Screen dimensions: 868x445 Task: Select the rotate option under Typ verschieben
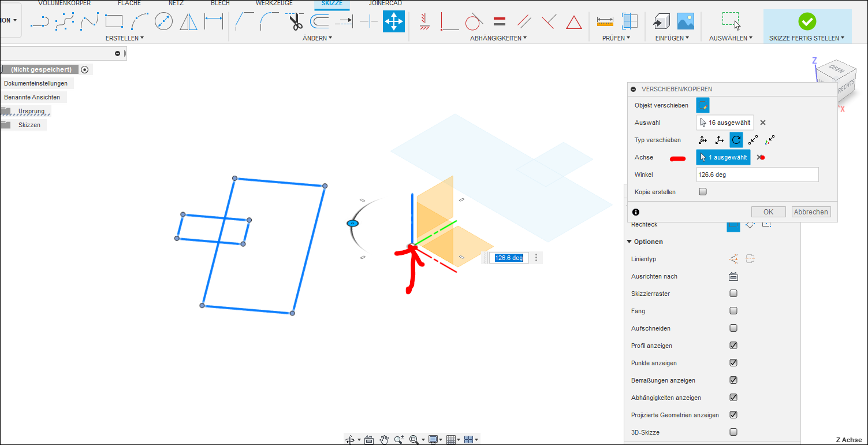pyautogui.click(x=736, y=139)
